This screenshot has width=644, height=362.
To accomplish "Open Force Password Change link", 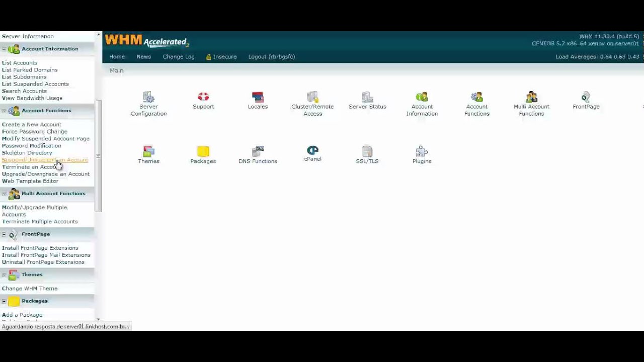I will [35, 132].
